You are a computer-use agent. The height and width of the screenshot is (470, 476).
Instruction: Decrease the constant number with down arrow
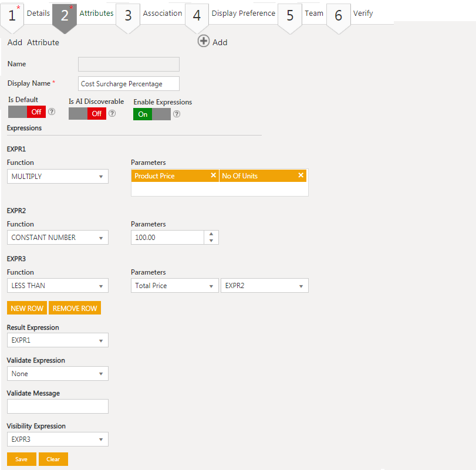point(211,241)
